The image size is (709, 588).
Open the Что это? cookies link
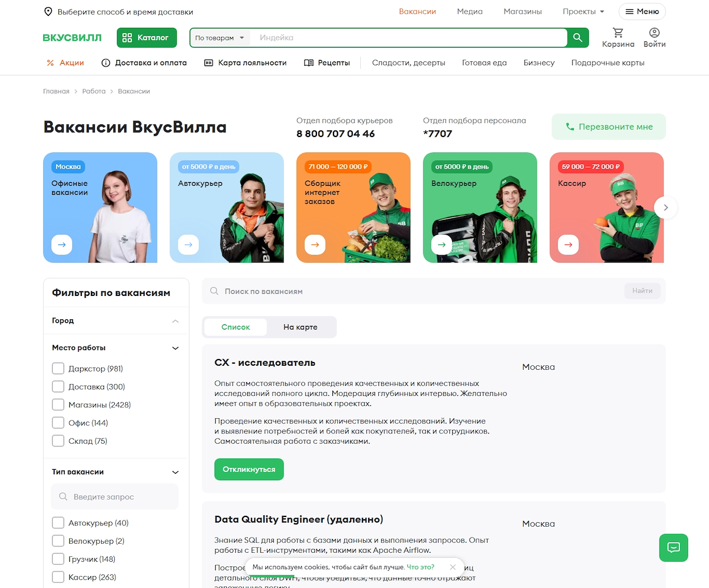click(x=420, y=567)
